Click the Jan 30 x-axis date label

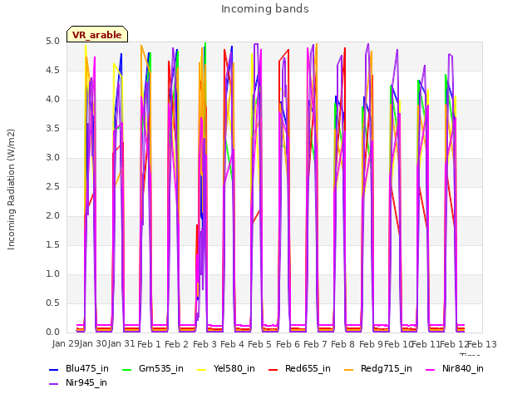coord(93,343)
